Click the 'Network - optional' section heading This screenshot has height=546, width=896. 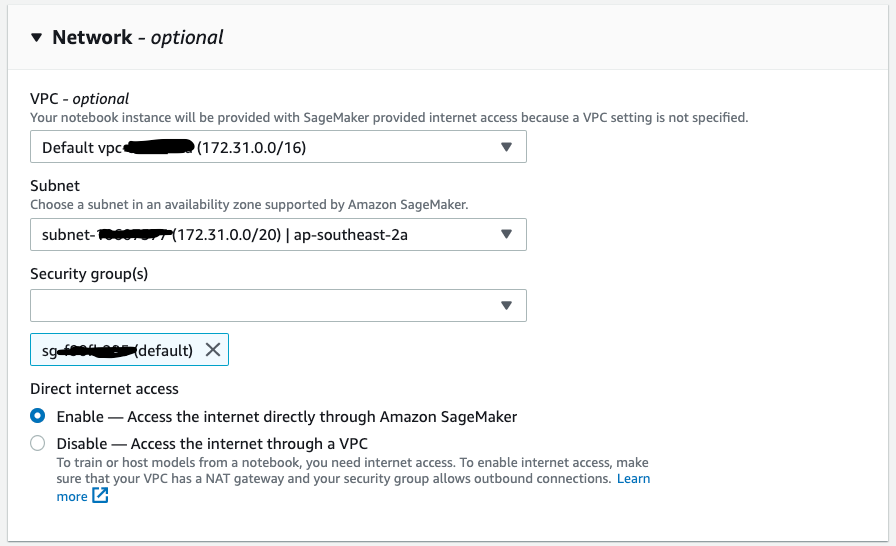(x=138, y=38)
